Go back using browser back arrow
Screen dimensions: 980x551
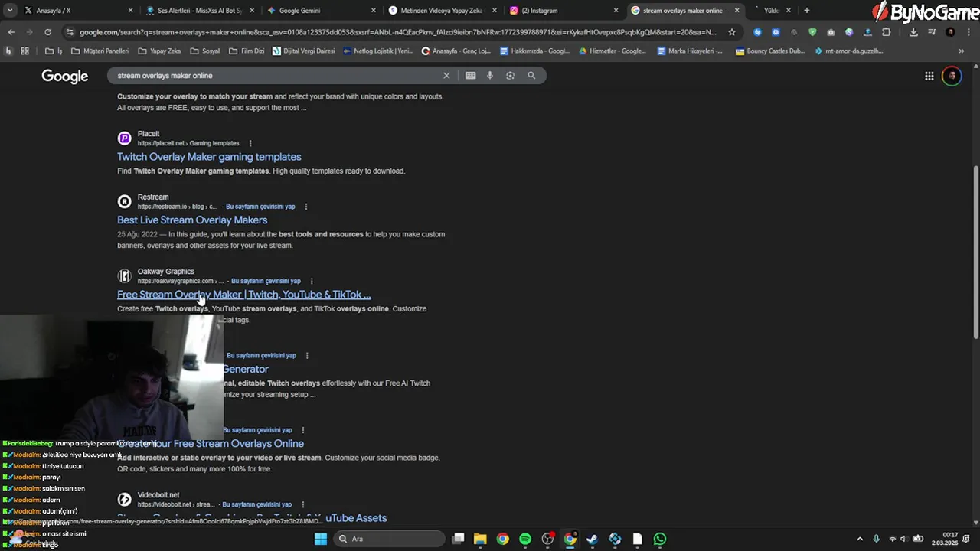[x=11, y=32]
